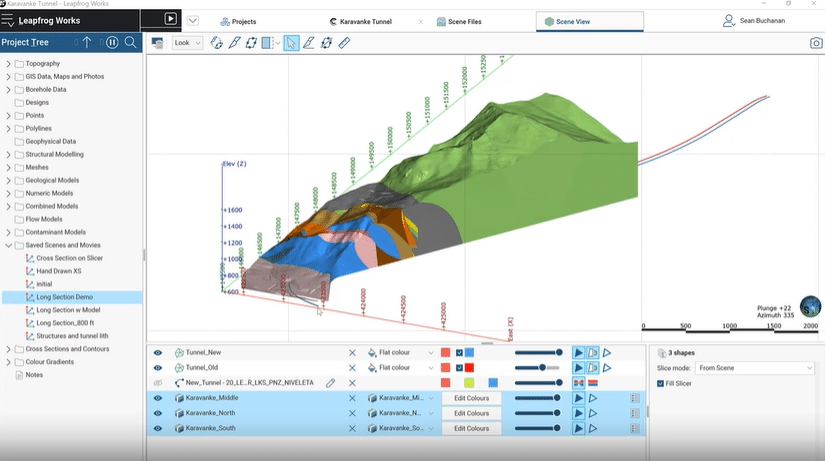This screenshot has height=461, width=825.
Task: Show Tunnel_New edges with outline triangle
Action: pos(607,353)
